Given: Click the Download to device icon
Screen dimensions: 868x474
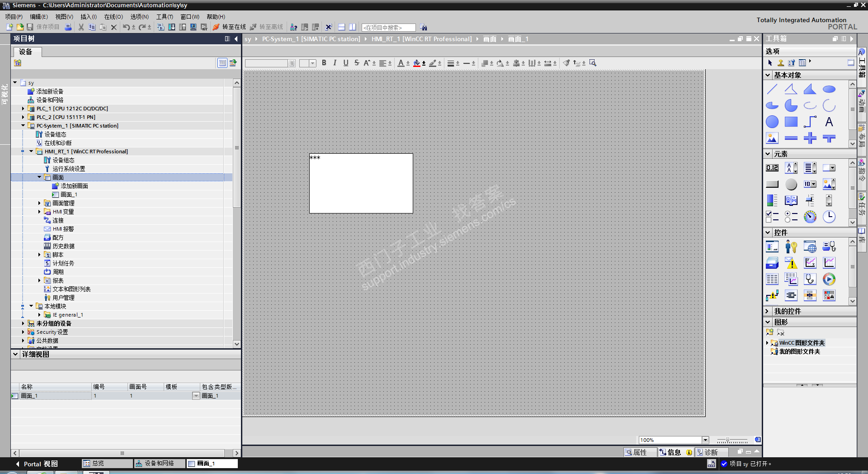Looking at the screenshot, I should pos(172,27).
